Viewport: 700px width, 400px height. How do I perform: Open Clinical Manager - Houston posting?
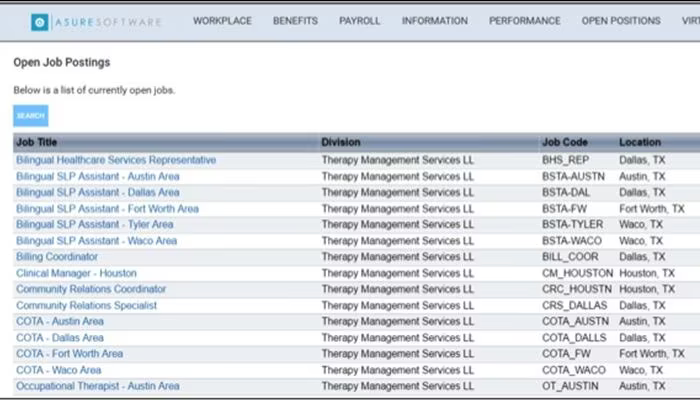pos(76,273)
